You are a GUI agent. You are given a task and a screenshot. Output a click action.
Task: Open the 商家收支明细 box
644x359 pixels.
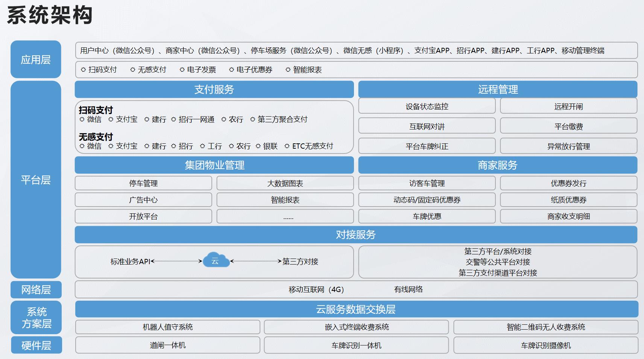[x=568, y=216]
